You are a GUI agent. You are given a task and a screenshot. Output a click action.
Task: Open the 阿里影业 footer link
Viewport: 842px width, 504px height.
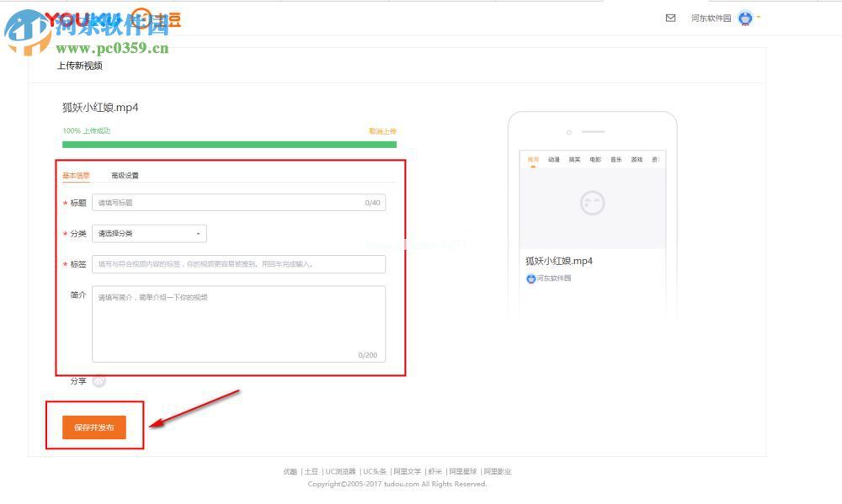(497, 472)
